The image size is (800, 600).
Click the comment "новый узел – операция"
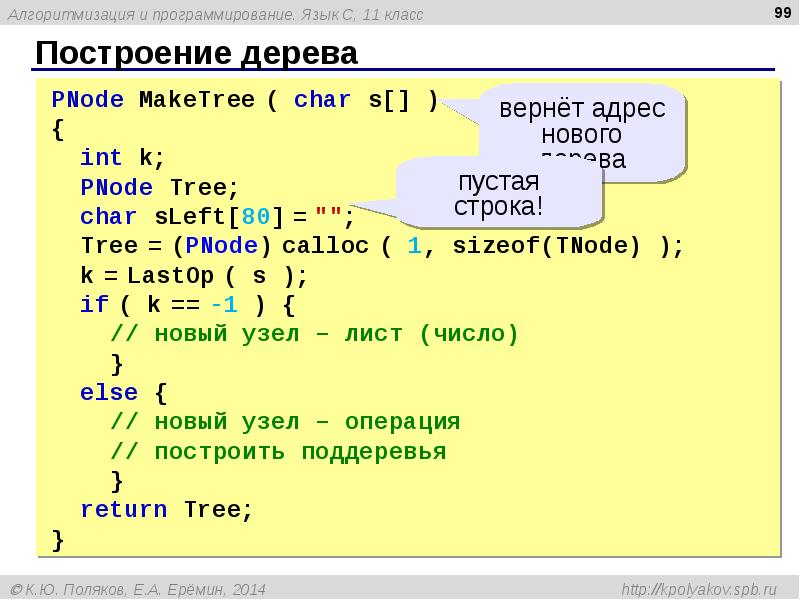pyautogui.click(x=285, y=422)
